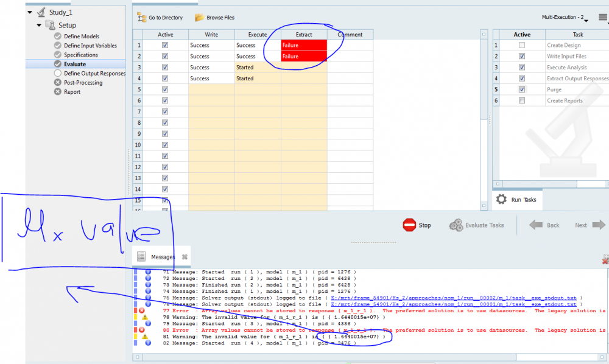Screen dimensions: 609x364
Task: Click the Write column header
Action: point(211,35)
